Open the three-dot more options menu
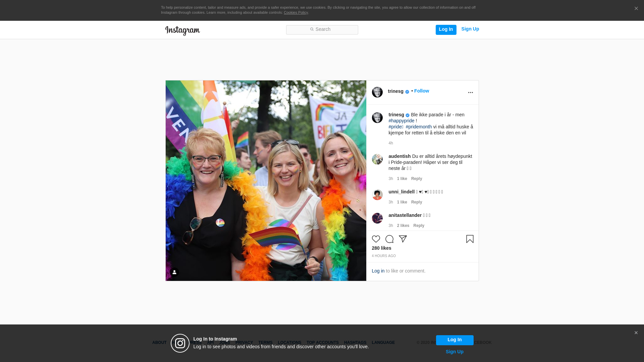 [470, 93]
